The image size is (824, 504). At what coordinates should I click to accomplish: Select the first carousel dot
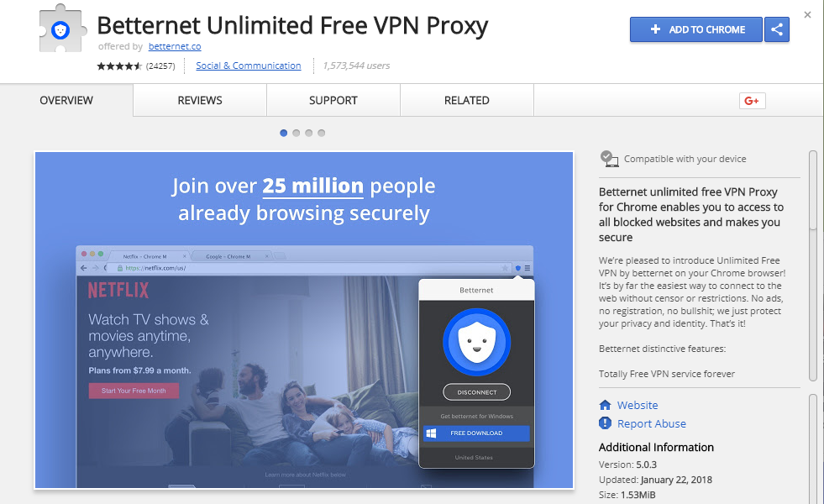click(x=284, y=133)
